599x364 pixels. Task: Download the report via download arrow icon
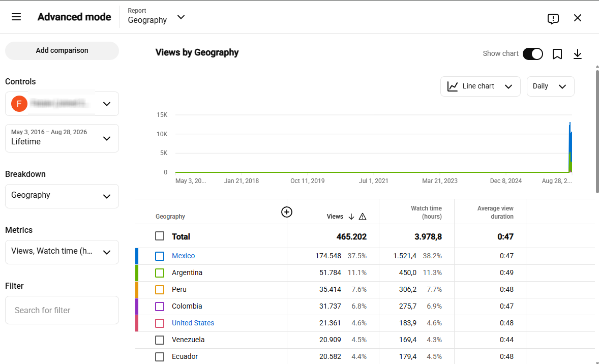(577, 54)
